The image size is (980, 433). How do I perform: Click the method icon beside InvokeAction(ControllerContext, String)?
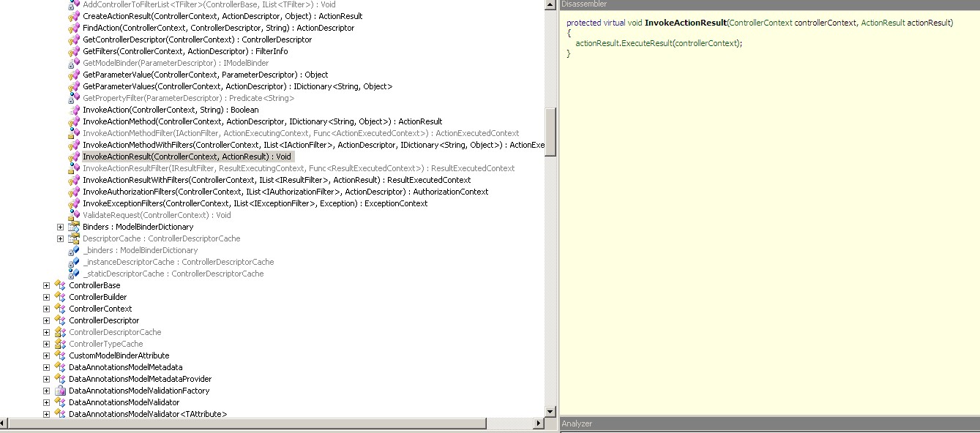point(73,110)
